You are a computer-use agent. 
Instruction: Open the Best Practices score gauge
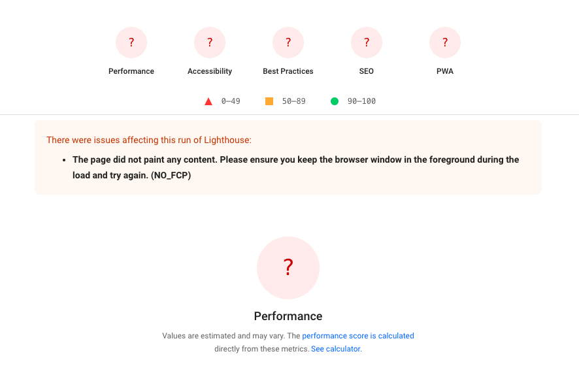coord(288,42)
